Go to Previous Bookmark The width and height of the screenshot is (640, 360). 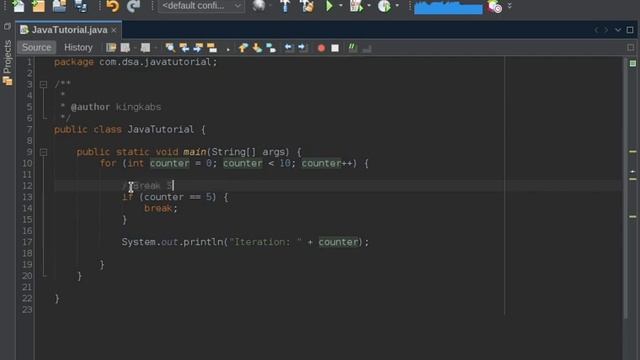(243, 48)
